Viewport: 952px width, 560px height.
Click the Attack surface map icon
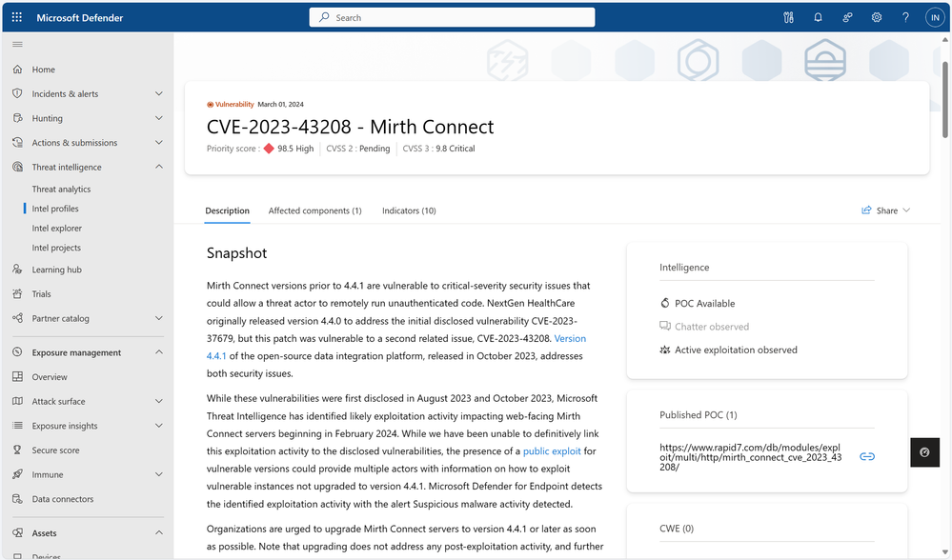tap(17, 400)
